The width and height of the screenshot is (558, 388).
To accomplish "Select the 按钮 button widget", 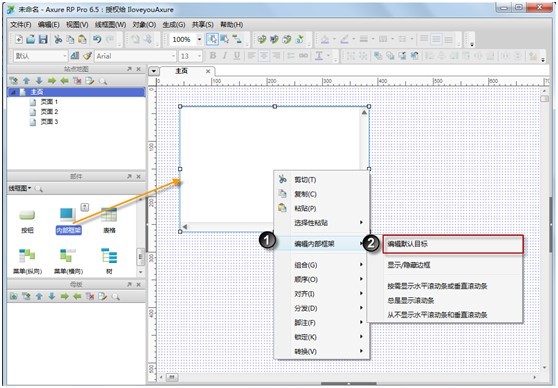I will pyautogui.click(x=27, y=221).
